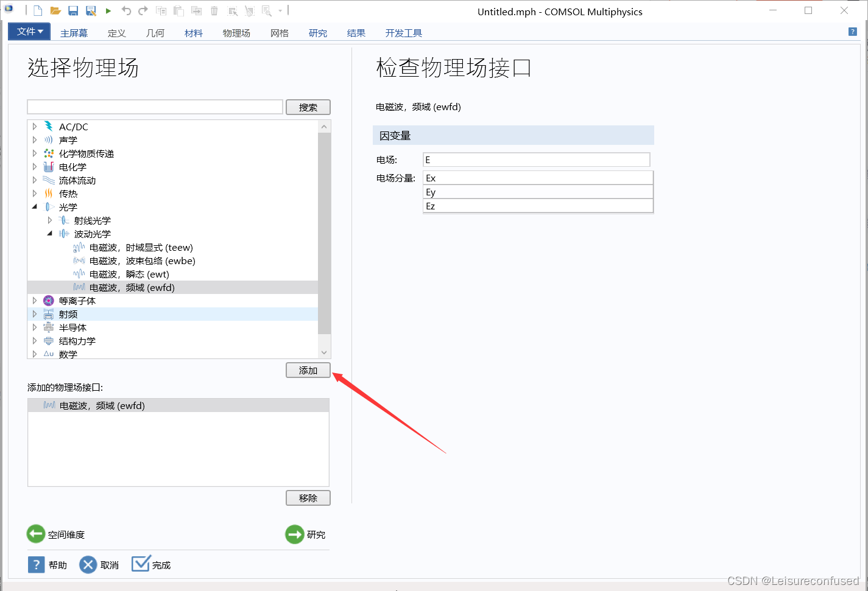Click the green Run icon in toolbar
868x591 pixels.
click(108, 11)
